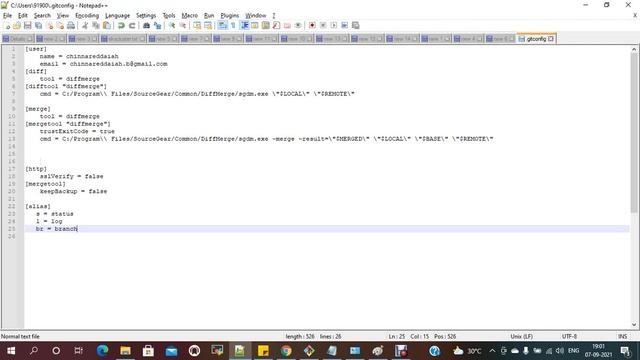Open the Plugins menu
The image size is (640, 360).
click(229, 16)
